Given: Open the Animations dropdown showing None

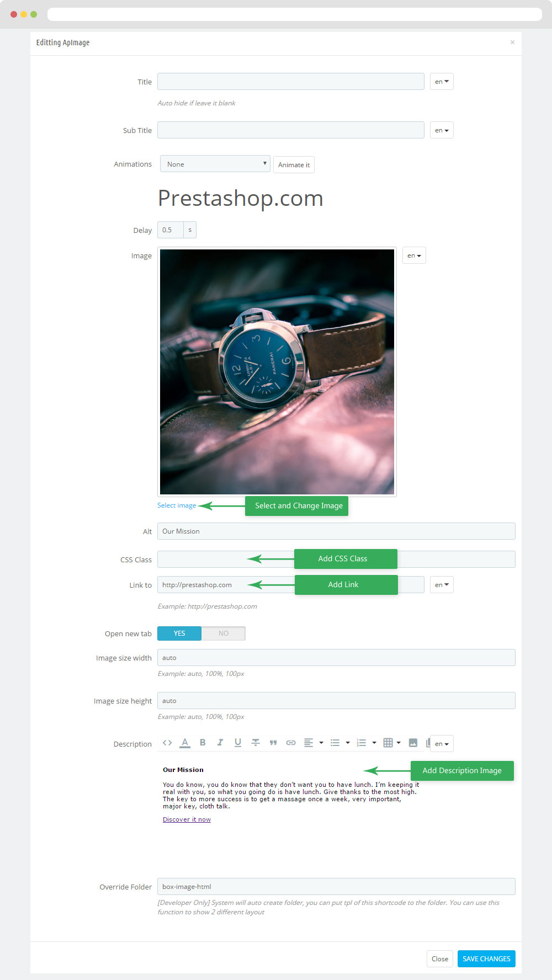Looking at the screenshot, I should pyautogui.click(x=215, y=164).
